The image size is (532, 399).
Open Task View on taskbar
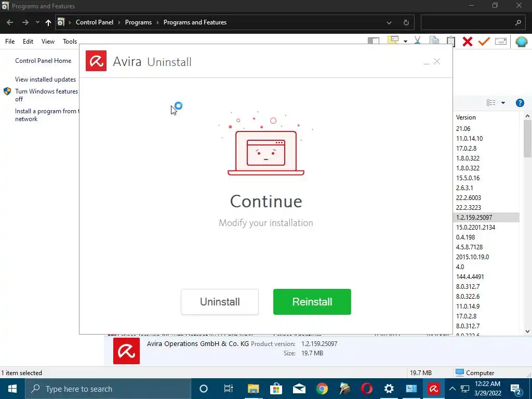pos(229,389)
